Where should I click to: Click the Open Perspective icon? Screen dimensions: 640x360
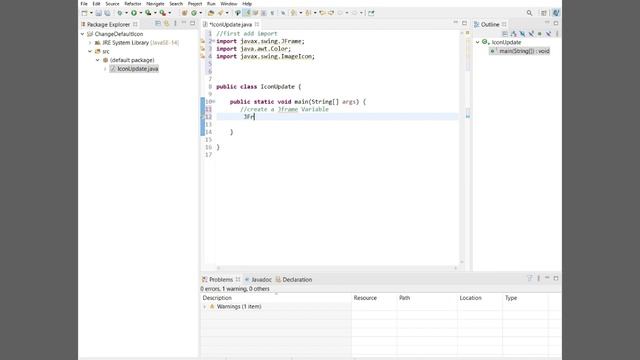(x=544, y=13)
